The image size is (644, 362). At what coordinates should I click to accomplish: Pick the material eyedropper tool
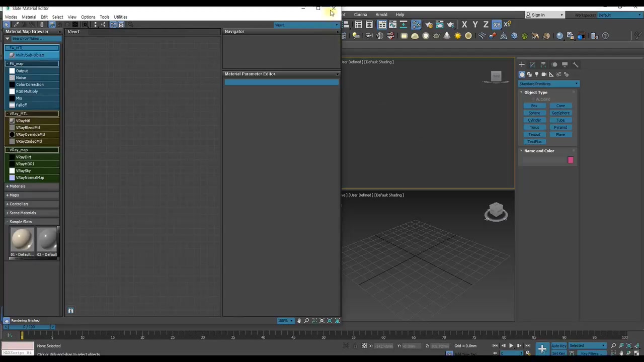pyautogui.click(x=16, y=25)
